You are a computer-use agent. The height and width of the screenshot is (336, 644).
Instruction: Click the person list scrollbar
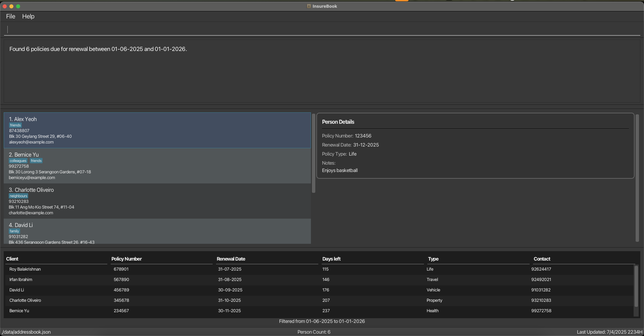[x=314, y=153]
